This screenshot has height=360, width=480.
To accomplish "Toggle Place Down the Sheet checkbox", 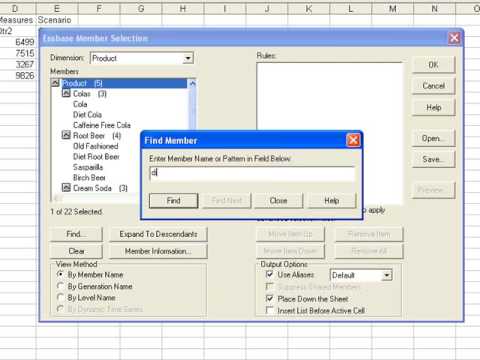I will click(x=269, y=299).
